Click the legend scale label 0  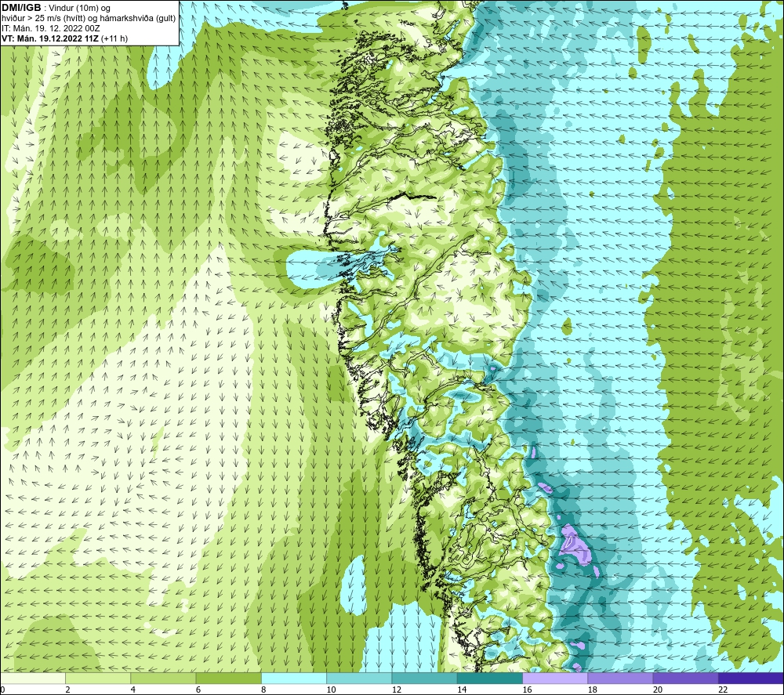point(2,690)
